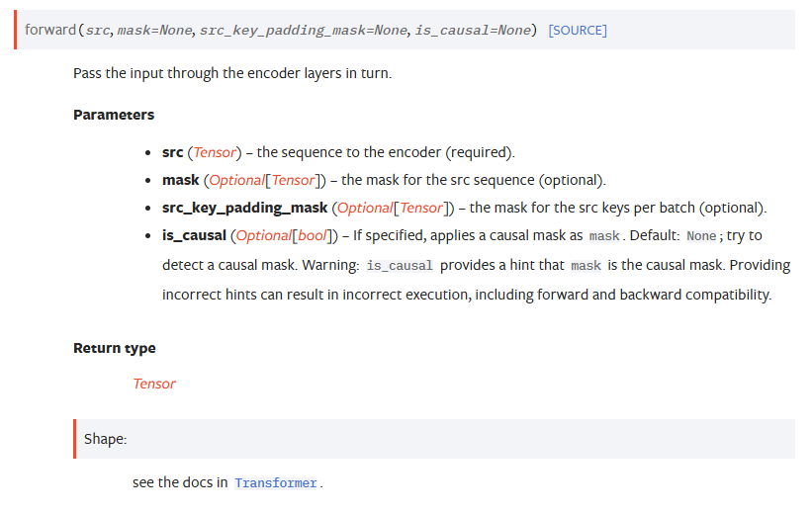Click the is_causal code literal after Warning
This screenshot has height=515, width=812.
tap(400, 266)
